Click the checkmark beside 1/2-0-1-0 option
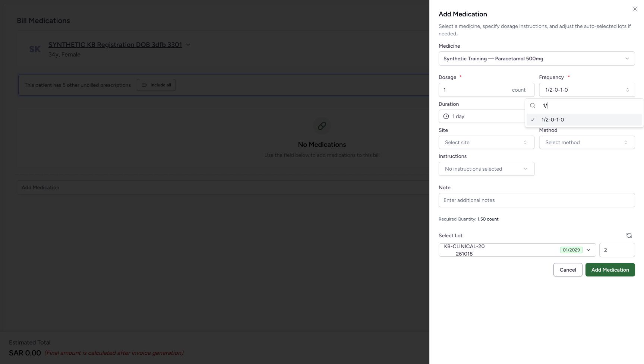The image size is (644, 364). 533,120
